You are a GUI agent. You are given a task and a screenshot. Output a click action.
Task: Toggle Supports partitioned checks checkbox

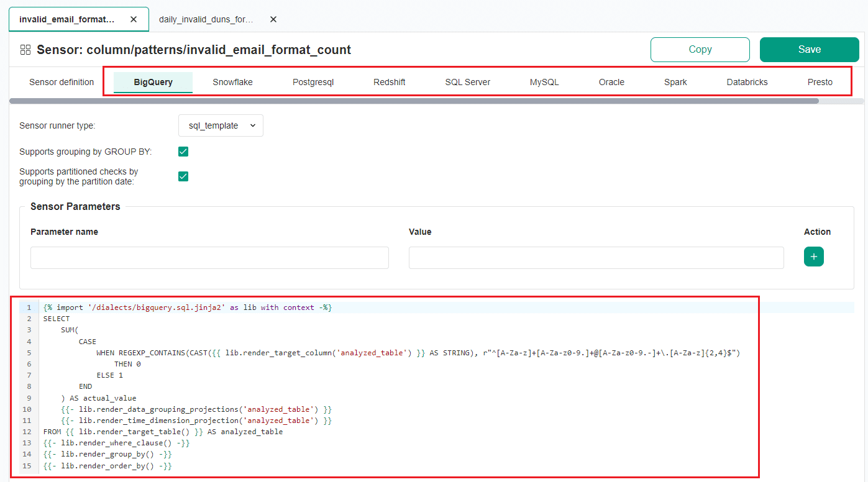pyautogui.click(x=183, y=176)
